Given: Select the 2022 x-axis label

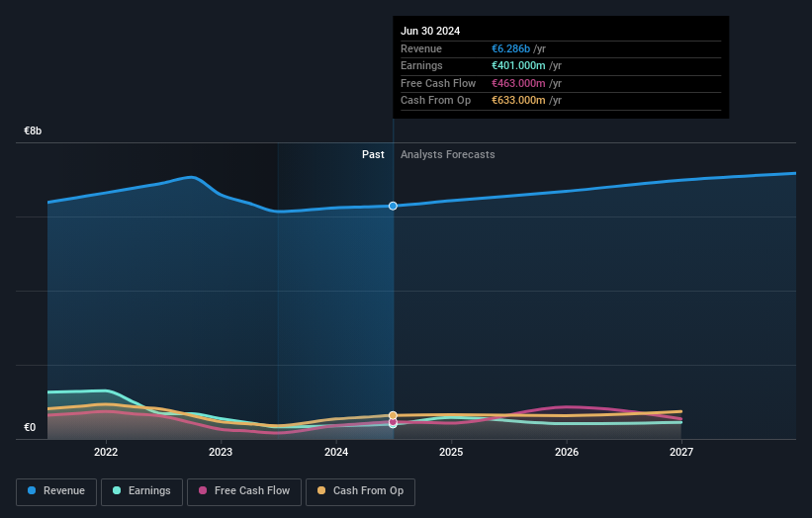Looking at the screenshot, I should click(x=106, y=453).
